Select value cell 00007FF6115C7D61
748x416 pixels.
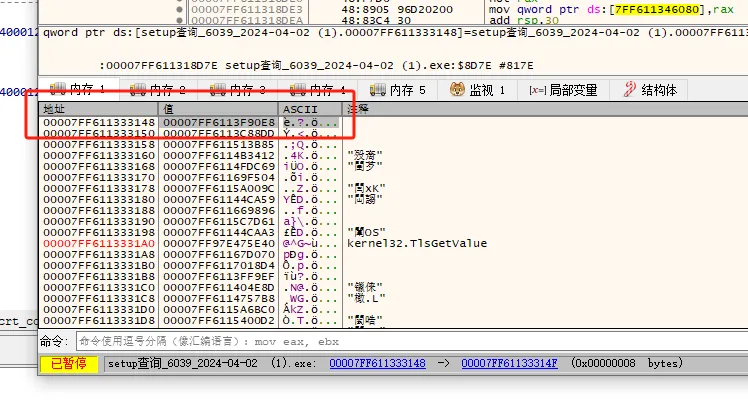[x=219, y=221]
